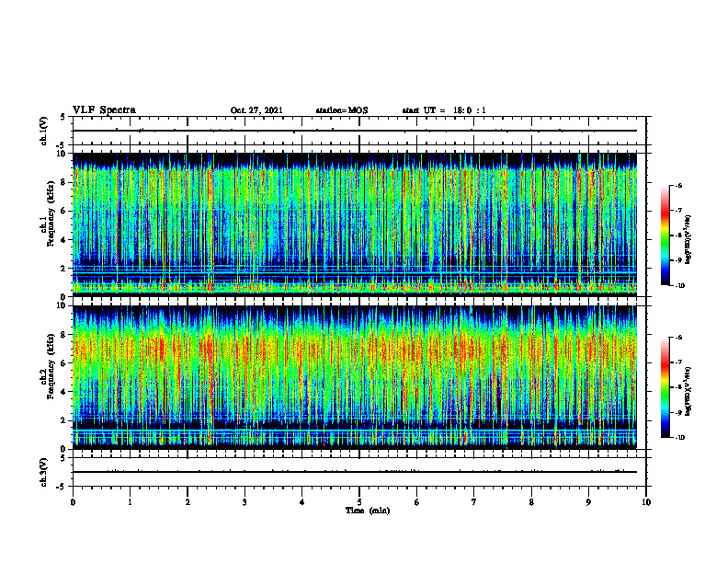Click the '2' kHz tick of ch.2 panel
Image resolution: width=728 pixels, height=563 pixels.
pyautogui.click(x=64, y=420)
